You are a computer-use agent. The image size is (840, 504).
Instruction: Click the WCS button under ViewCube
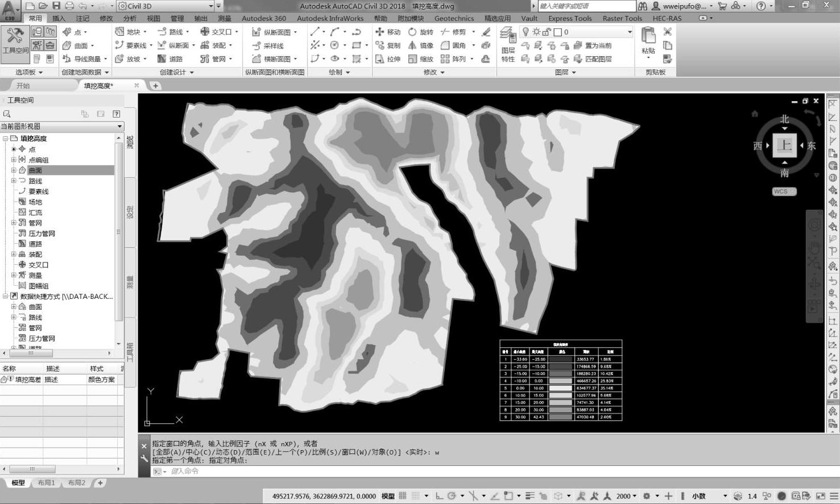click(783, 191)
